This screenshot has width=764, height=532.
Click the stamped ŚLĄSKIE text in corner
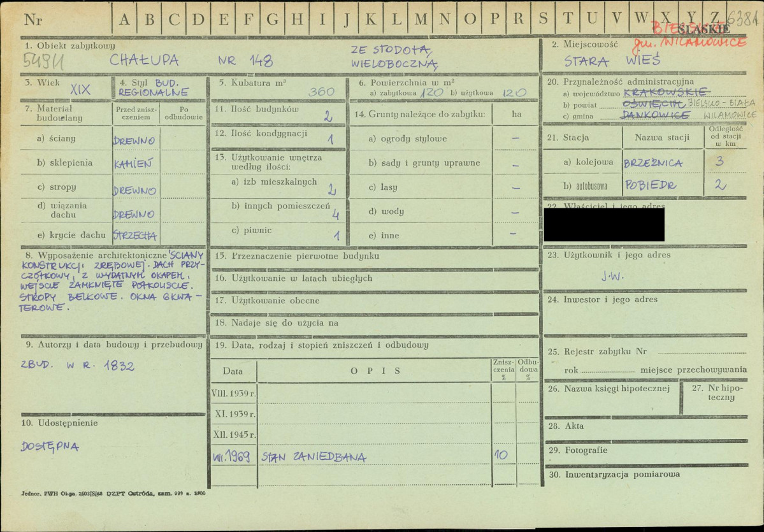(703, 29)
